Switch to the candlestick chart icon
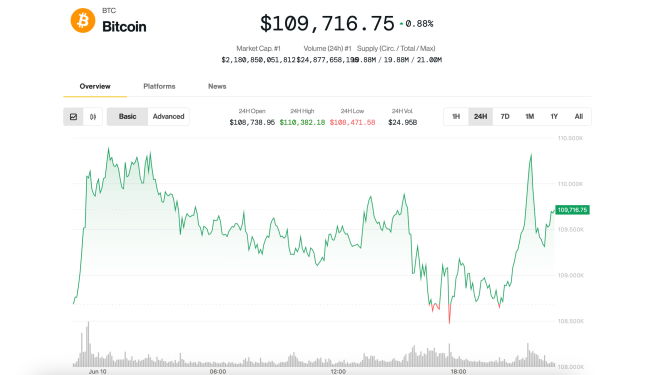This screenshot has height=375, width=652. [x=93, y=117]
